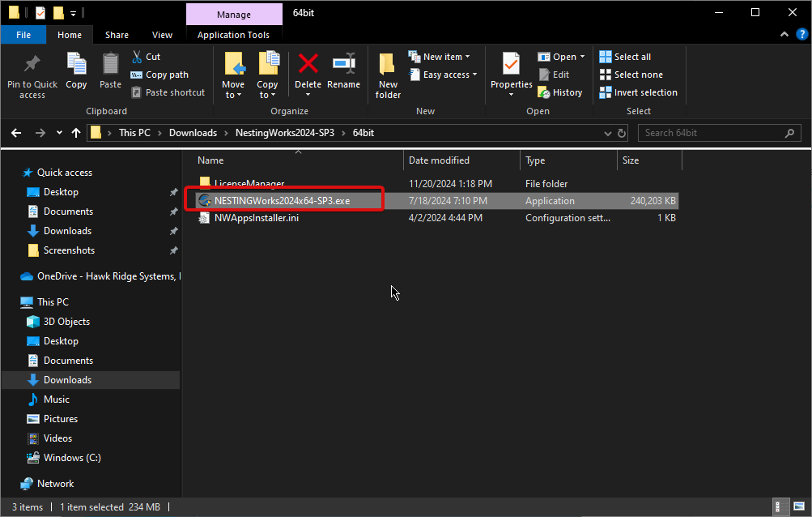
Task: Click the red Delete icon
Action: pos(308,64)
